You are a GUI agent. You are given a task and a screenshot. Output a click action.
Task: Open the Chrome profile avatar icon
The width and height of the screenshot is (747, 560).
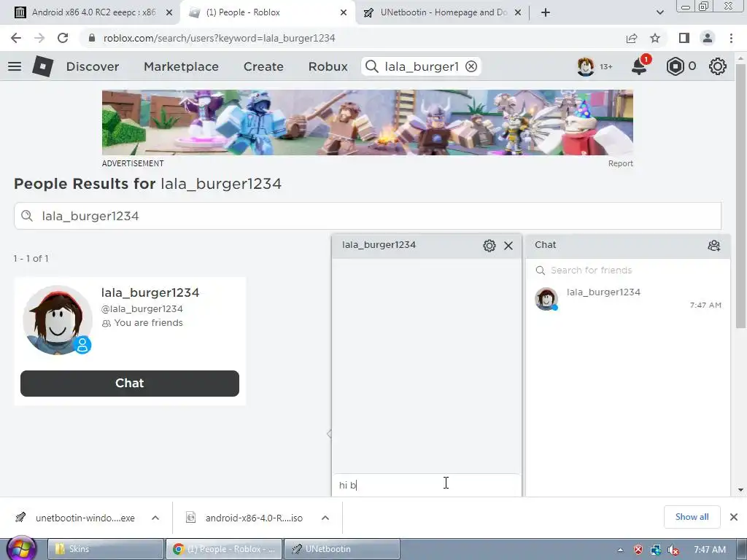click(x=708, y=38)
